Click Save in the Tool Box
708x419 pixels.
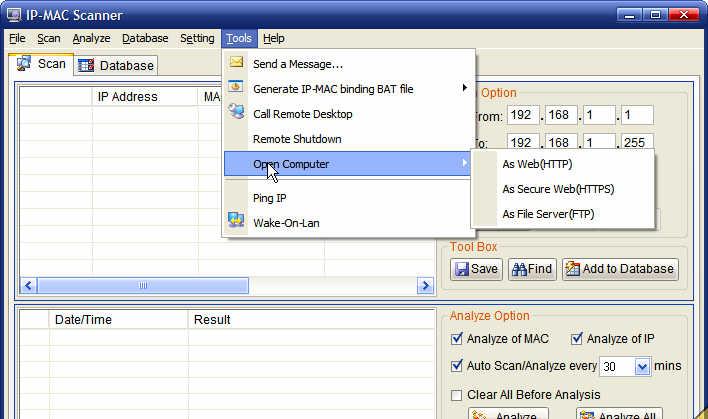pyautogui.click(x=476, y=269)
